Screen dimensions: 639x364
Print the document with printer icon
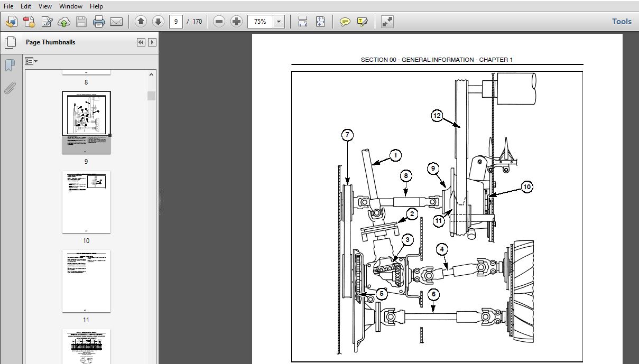tap(99, 22)
